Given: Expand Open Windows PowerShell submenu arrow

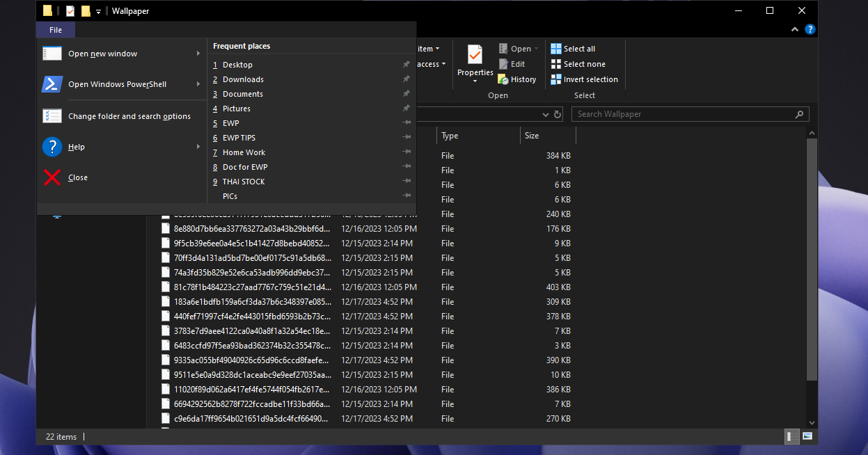Looking at the screenshot, I should (x=198, y=84).
